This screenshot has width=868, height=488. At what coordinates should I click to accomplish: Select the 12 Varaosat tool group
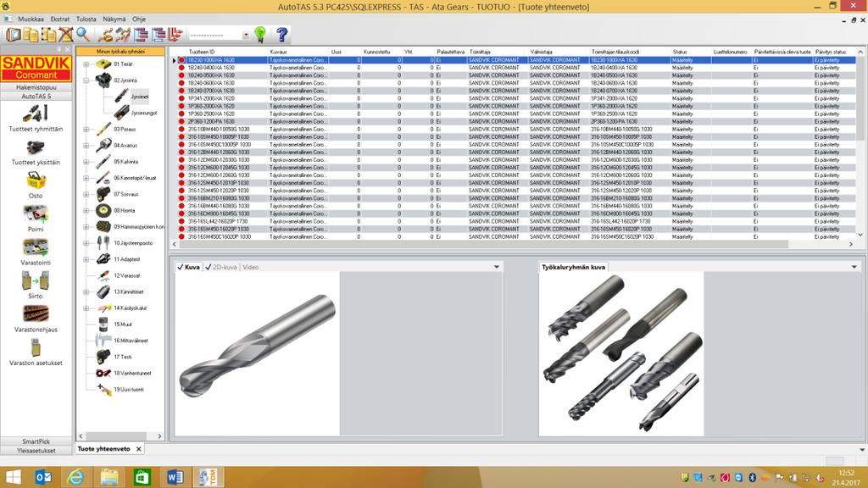point(127,275)
